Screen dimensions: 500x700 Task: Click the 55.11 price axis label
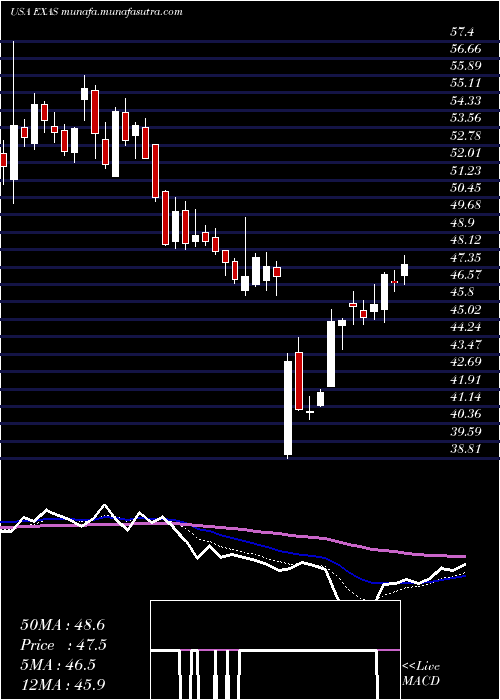tap(466, 83)
